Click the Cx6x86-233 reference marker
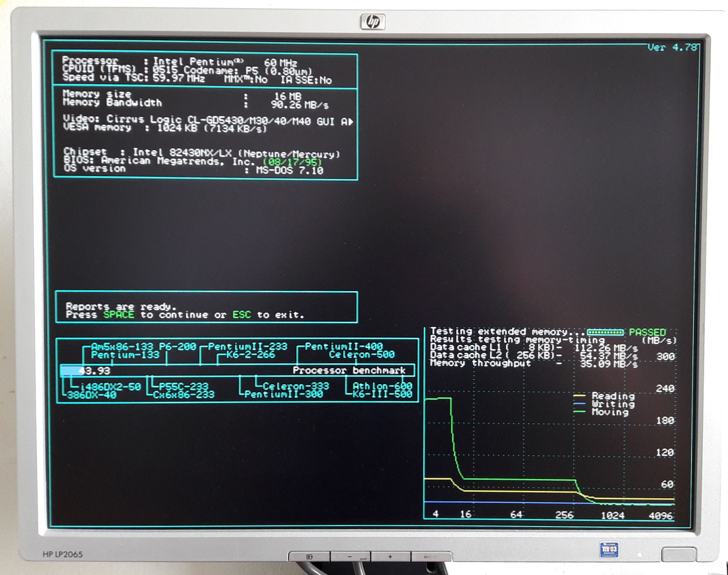 tap(184, 394)
